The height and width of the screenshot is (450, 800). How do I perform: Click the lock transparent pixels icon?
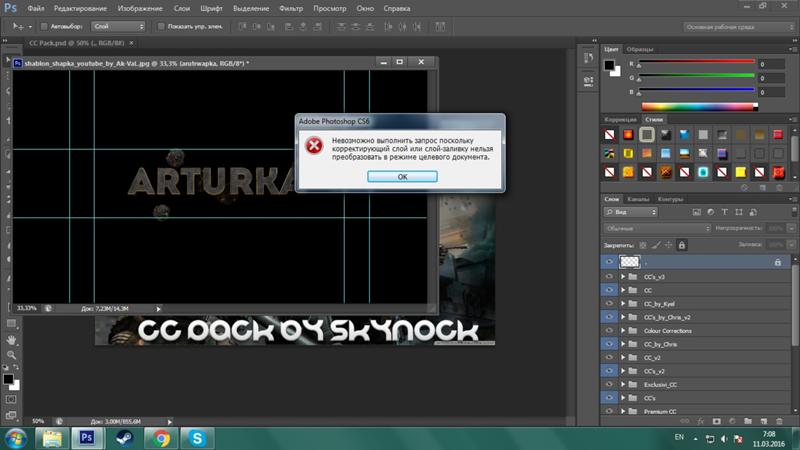coord(643,245)
